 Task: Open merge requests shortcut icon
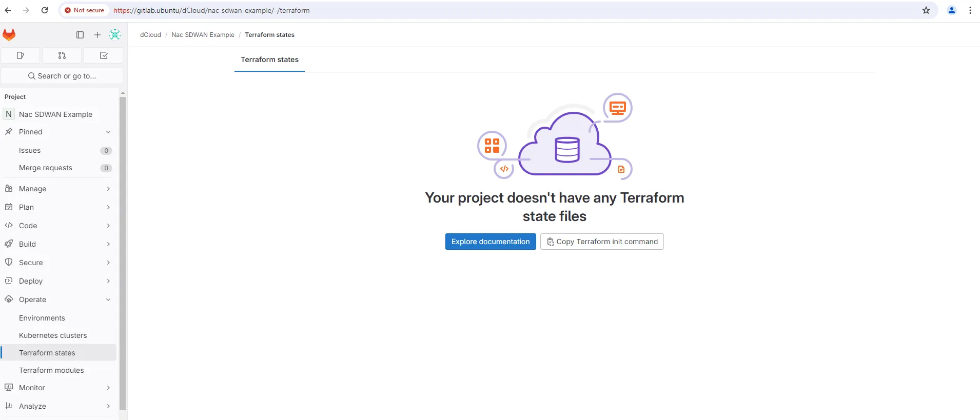tap(62, 55)
